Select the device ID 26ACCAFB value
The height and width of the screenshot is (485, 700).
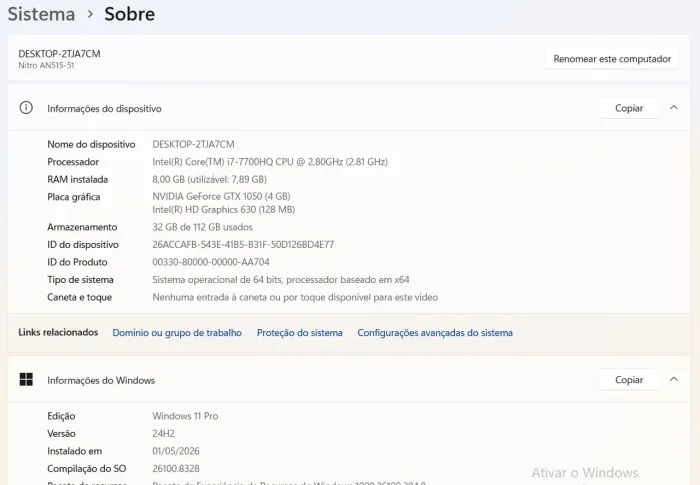[x=243, y=244]
